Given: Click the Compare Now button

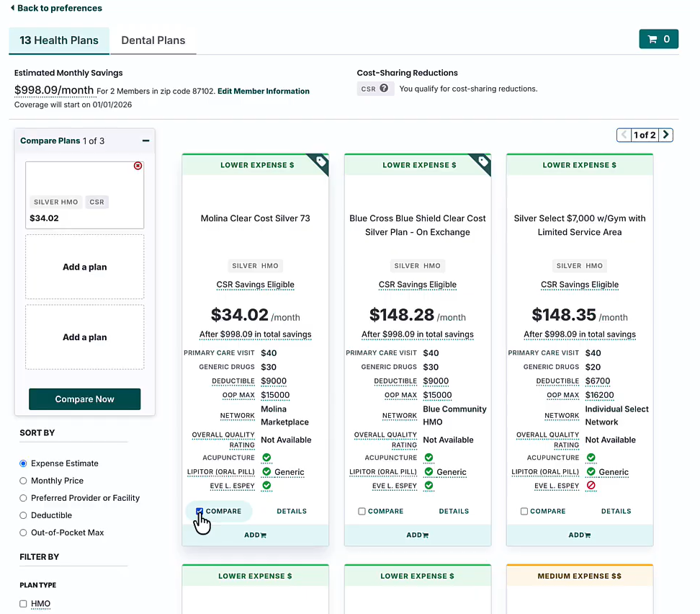Looking at the screenshot, I should tap(84, 399).
